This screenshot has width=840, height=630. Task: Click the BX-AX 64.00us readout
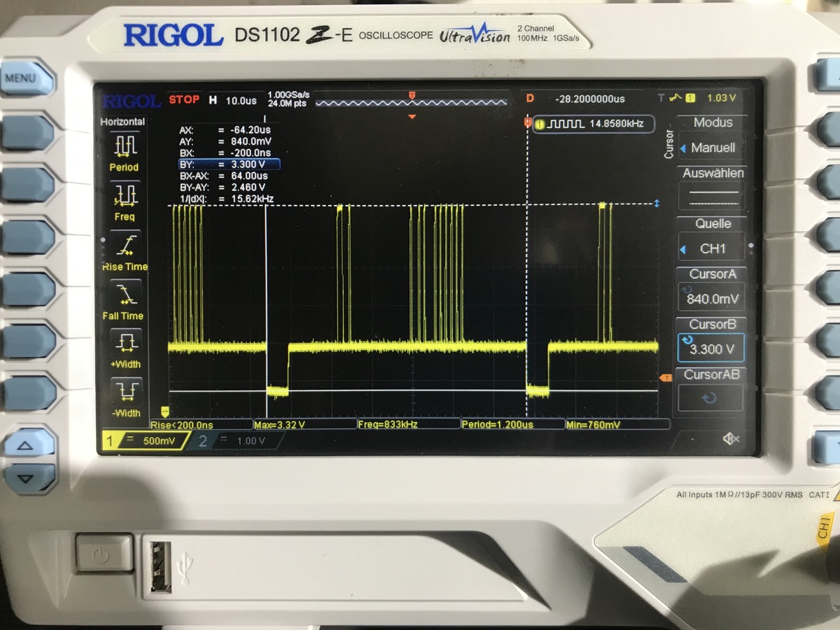pos(224,176)
